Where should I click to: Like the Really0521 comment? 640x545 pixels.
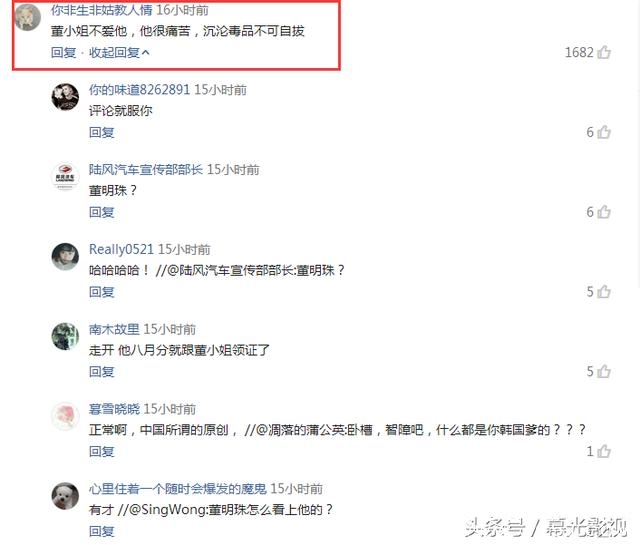tap(604, 291)
